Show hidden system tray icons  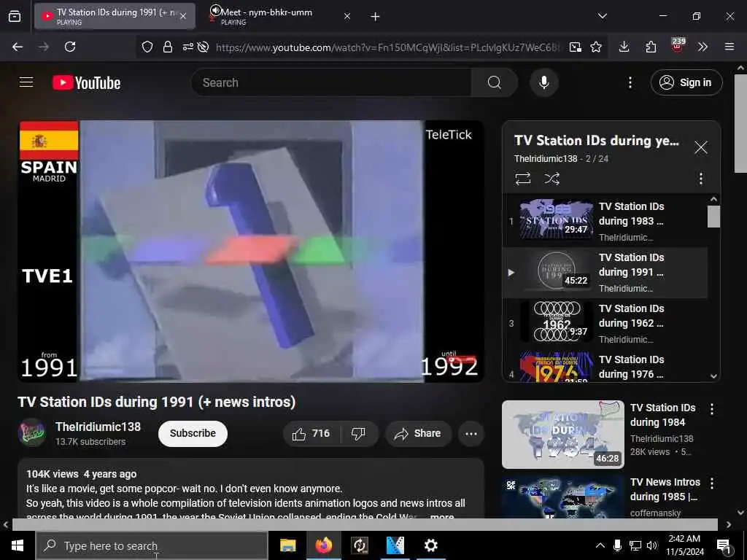tap(600, 545)
